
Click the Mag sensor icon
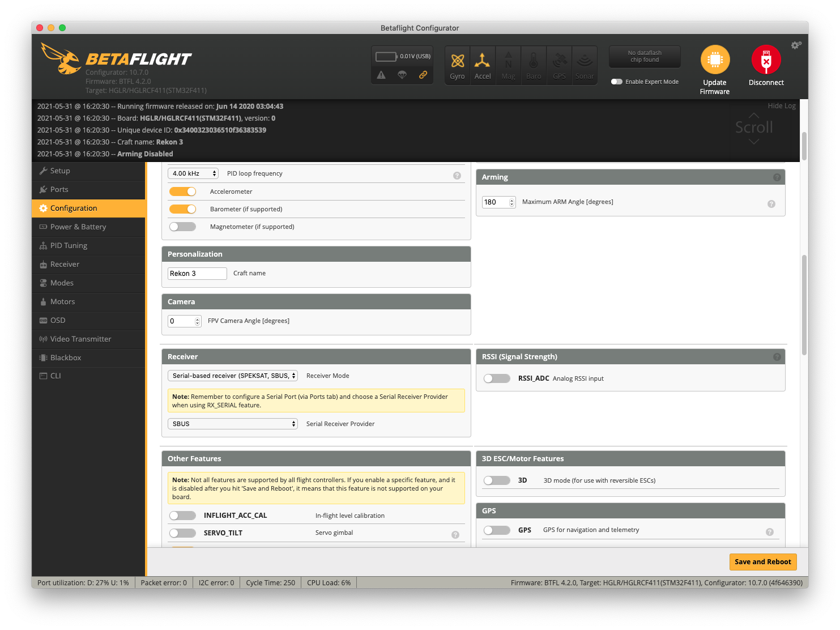click(508, 65)
